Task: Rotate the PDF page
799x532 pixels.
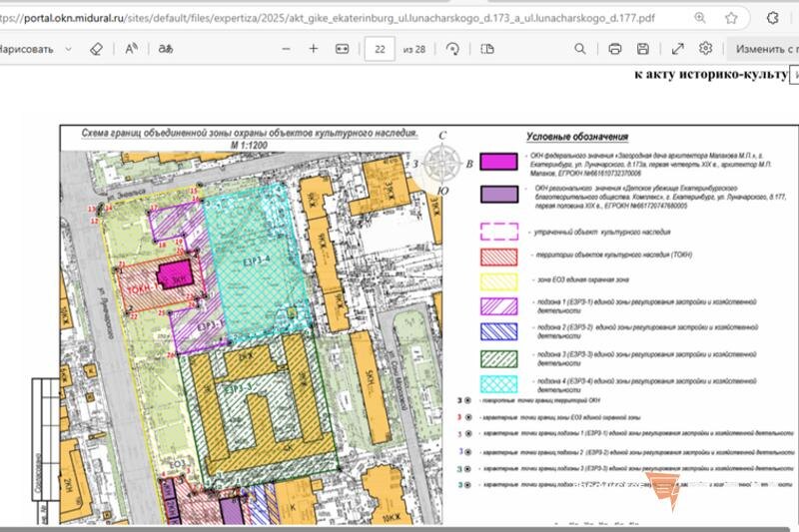Action: pyautogui.click(x=452, y=49)
